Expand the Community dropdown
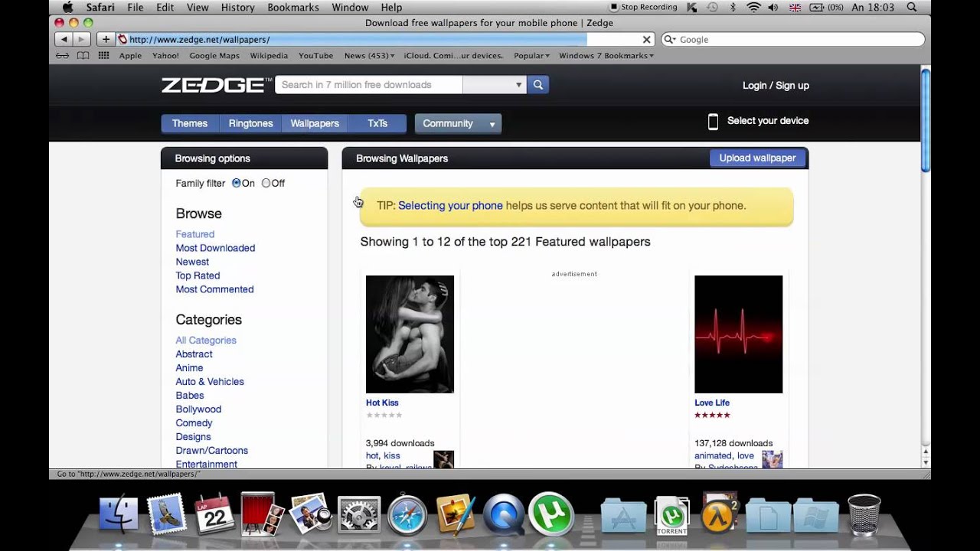 (458, 123)
